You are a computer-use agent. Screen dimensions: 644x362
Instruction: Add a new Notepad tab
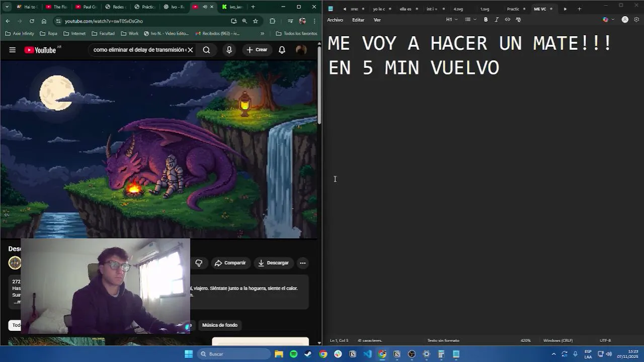(579, 9)
